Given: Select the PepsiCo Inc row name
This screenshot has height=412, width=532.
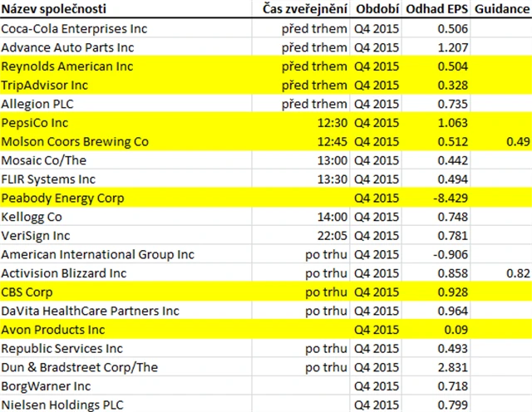Looking at the screenshot, I should click(37, 123).
